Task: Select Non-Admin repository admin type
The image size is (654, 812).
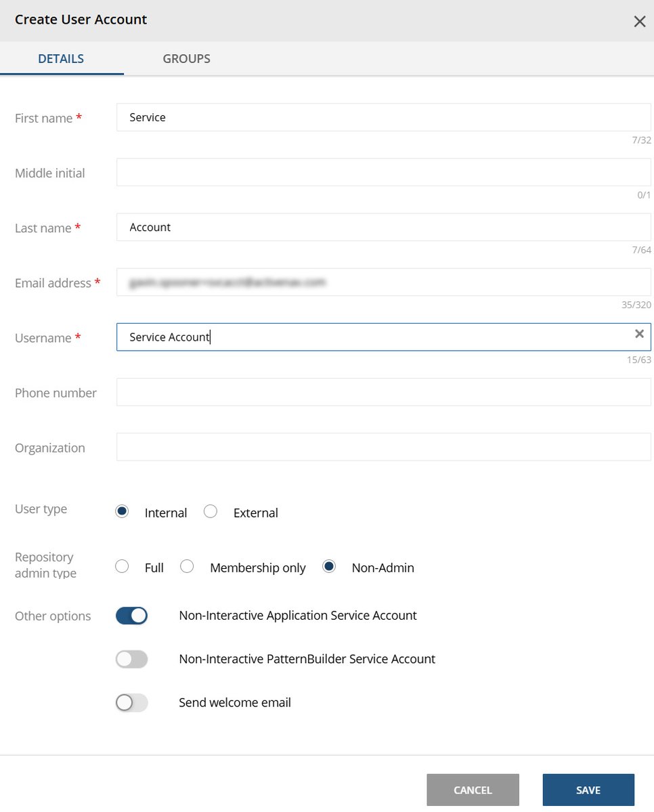Action: [x=328, y=565]
